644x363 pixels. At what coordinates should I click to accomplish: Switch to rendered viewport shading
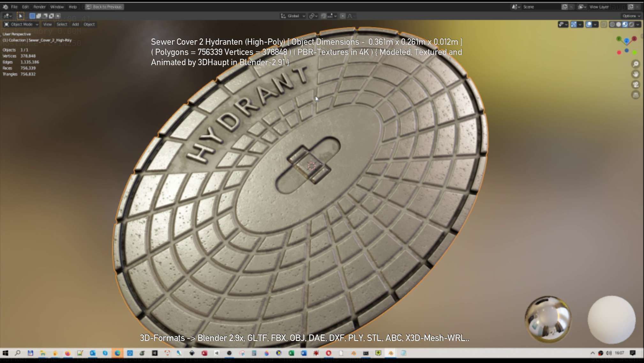pos(631,24)
